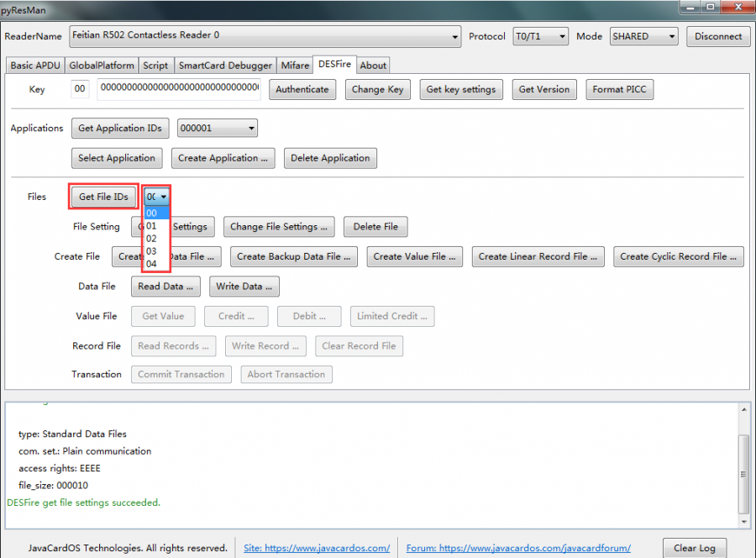Click Clear Record File button
This screenshot has width=756, height=558.
point(359,346)
